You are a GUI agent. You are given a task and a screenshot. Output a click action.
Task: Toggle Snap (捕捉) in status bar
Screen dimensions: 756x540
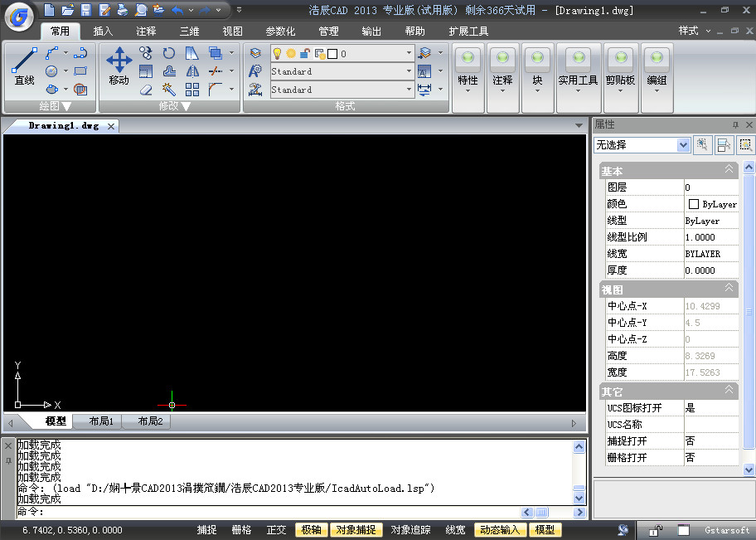click(x=207, y=530)
